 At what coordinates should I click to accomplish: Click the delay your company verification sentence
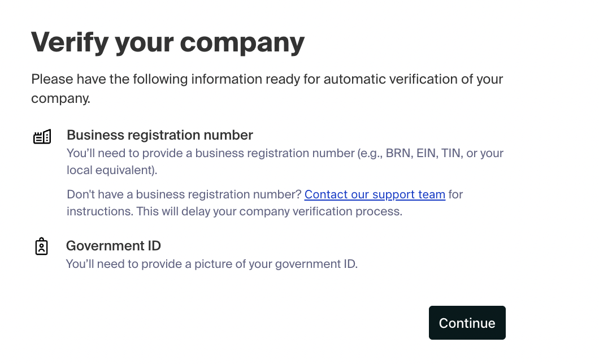tap(269, 212)
